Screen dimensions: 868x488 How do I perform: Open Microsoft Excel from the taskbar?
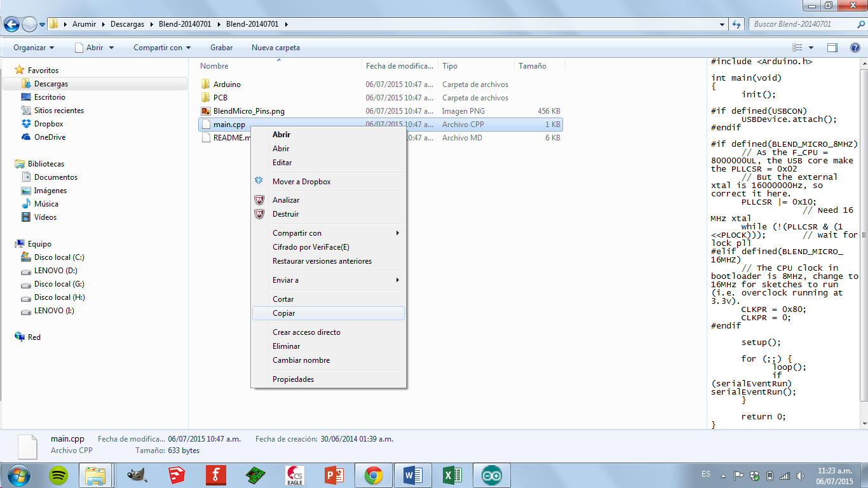[x=452, y=475]
